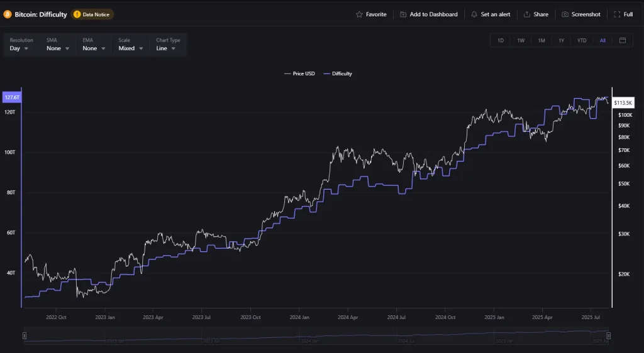Click the 60T difficulty axis label

(x=11, y=232)
